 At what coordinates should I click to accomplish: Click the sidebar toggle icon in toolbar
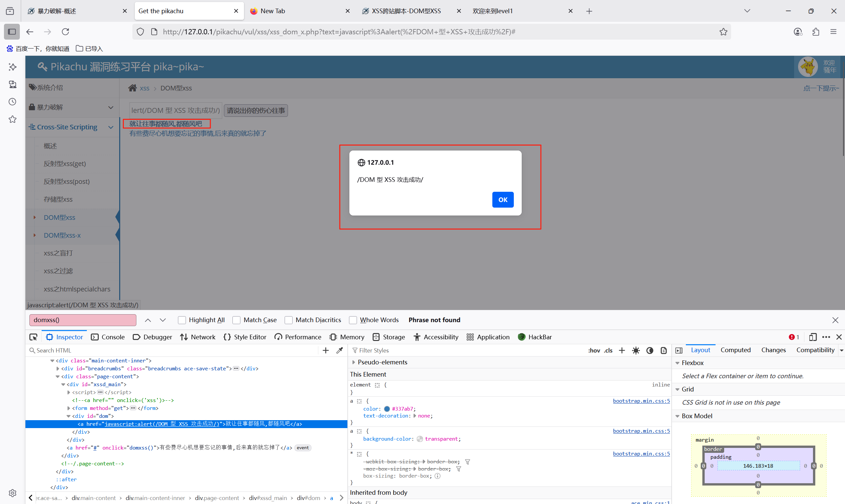12,32
